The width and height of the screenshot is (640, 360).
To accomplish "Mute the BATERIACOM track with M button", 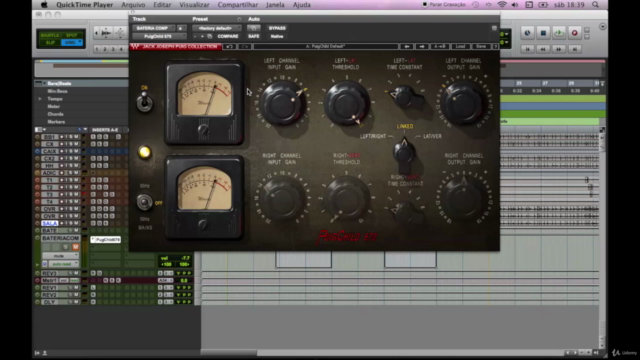I will (x=76, y=247).
